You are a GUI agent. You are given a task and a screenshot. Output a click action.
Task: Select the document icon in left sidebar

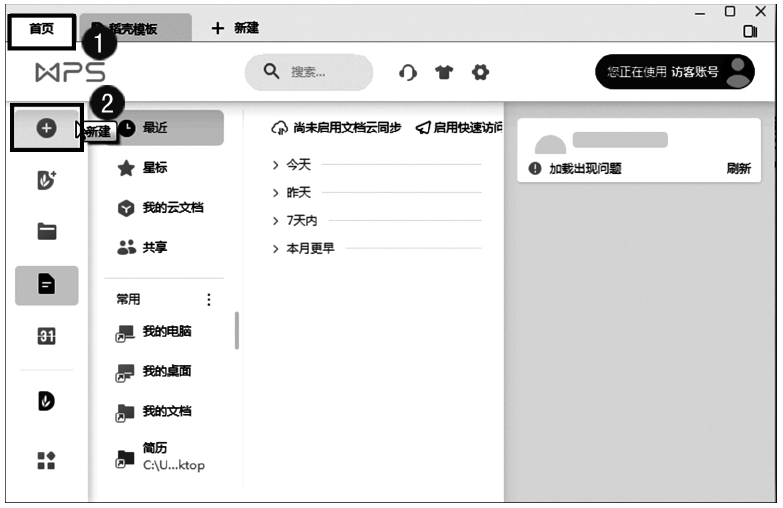click(46, 285)
